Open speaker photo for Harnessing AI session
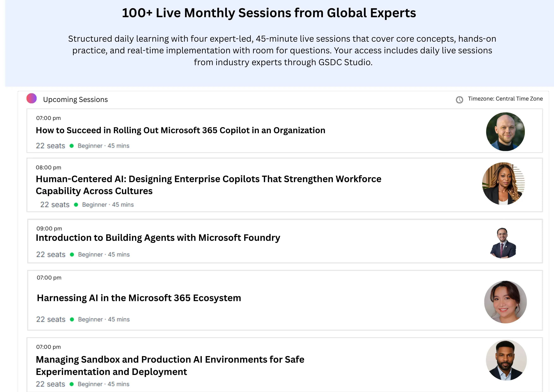This screenshot has width=554, height=392. (x=505, y=302)
